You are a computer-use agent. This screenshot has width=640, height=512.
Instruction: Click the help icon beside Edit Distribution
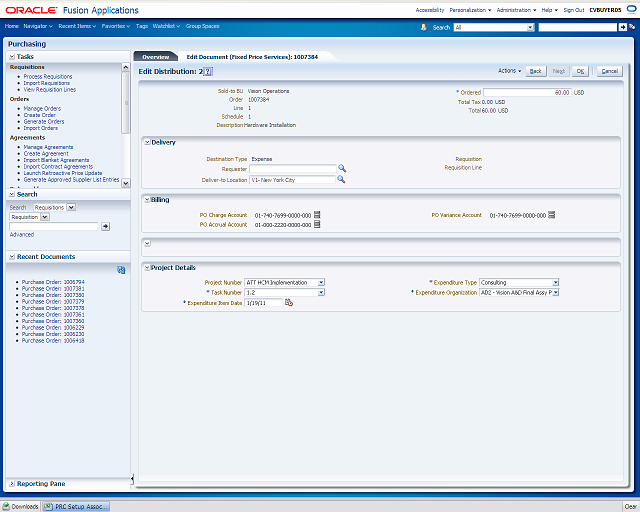pyautogui.click(x=208, y=72)
